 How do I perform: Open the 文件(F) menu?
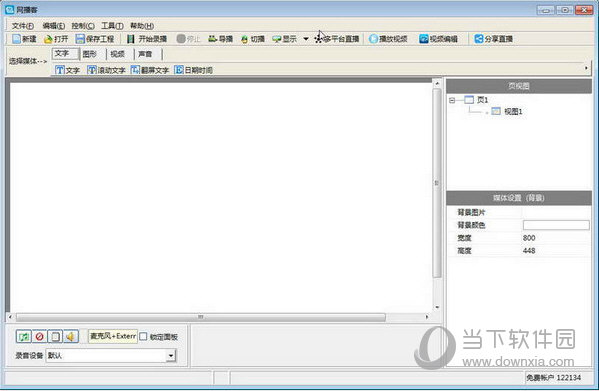(23, 26)
